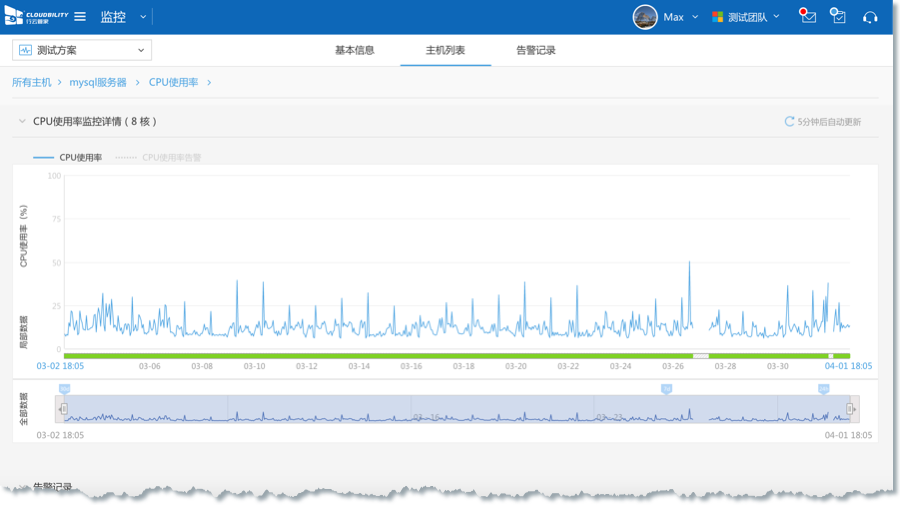Toggle the CPU使用率告警 legend series
The width and height of the screenshot is (900, 505).
click(x=158, y=157)
